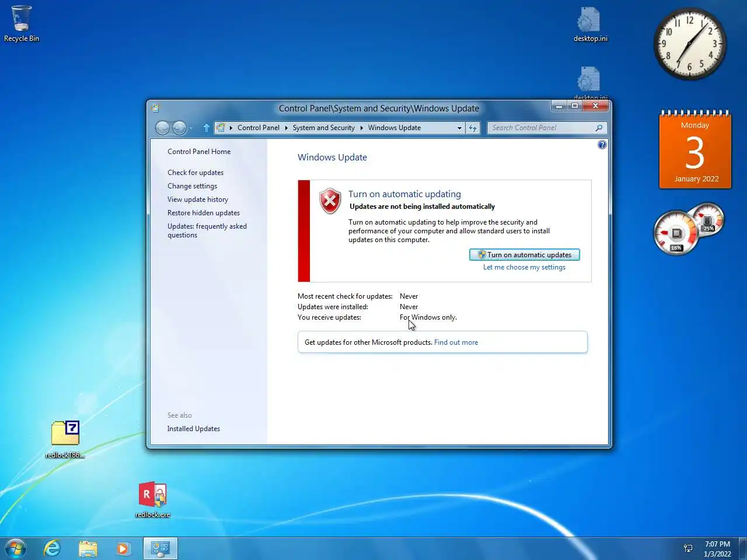
Task: Click 'Updates are not being installed automatically'
Action: (422, 206)
